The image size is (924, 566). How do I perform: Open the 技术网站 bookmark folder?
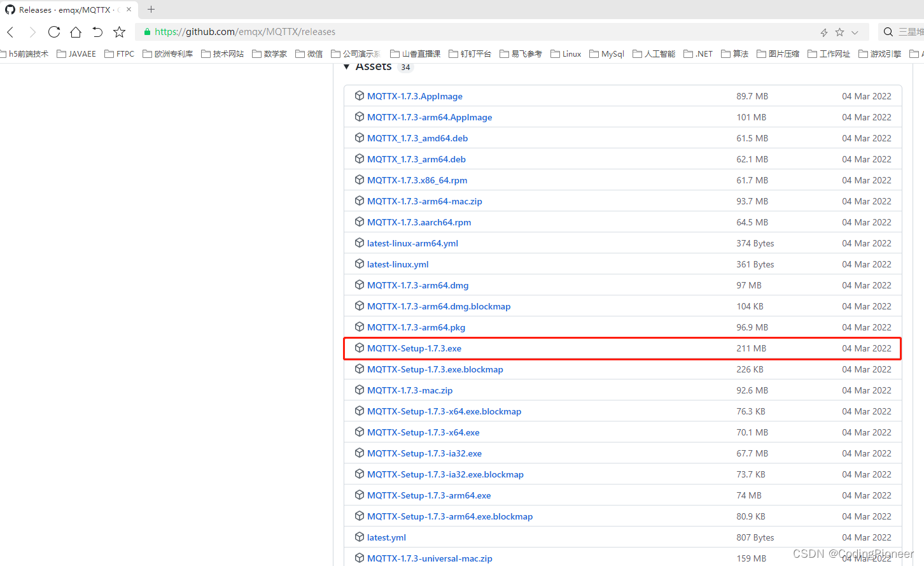point(223,54)
